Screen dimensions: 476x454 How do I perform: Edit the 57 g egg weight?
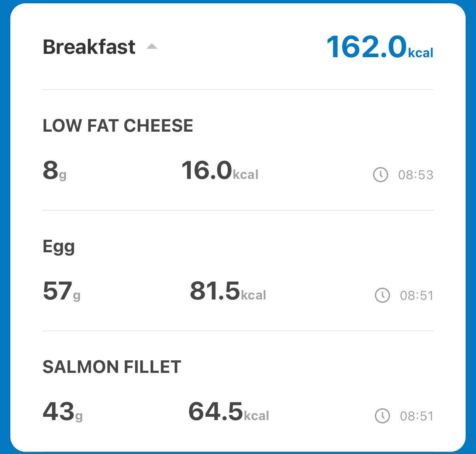pos(62,291)
